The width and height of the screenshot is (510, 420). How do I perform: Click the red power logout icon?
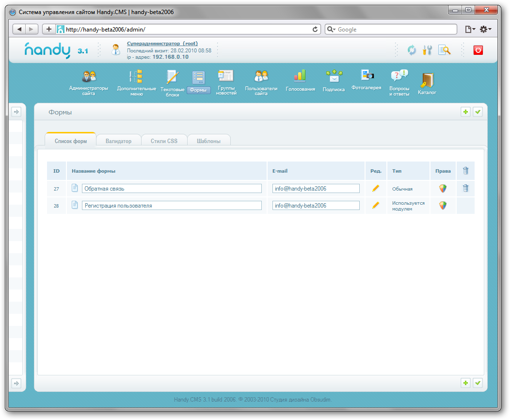tap(478, 50)
